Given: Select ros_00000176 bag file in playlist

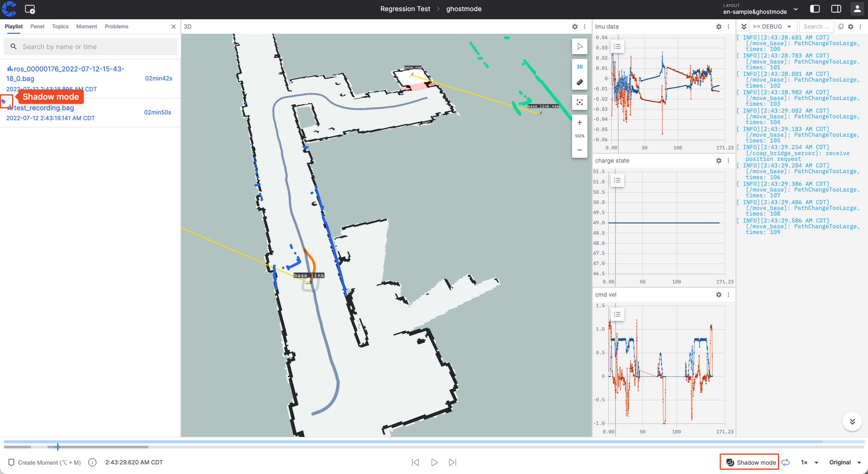Looking at the screenshot, I should click(x=90, y=79).
